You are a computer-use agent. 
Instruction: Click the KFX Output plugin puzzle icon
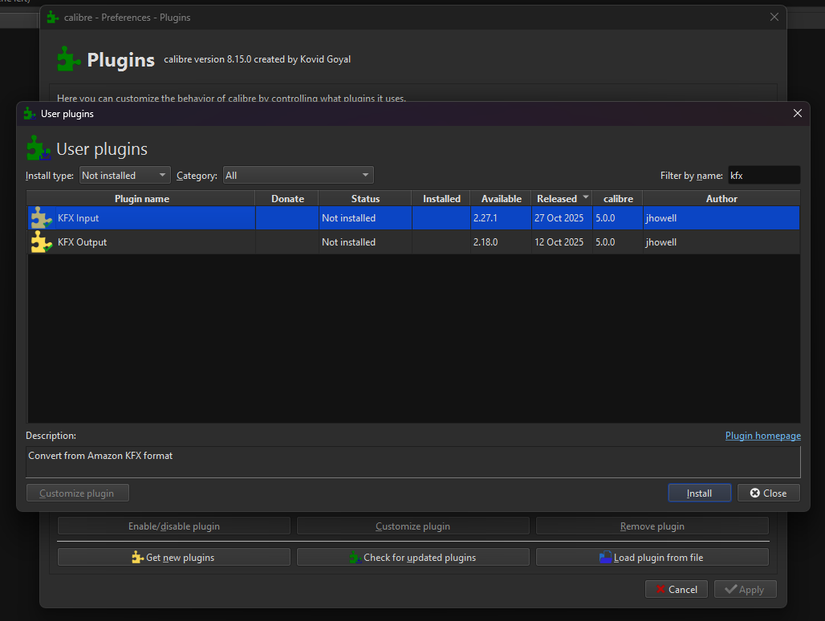pos(42,242)
